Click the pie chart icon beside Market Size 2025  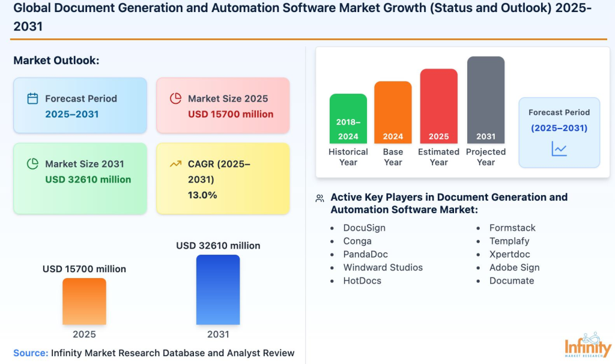(175, 99)
